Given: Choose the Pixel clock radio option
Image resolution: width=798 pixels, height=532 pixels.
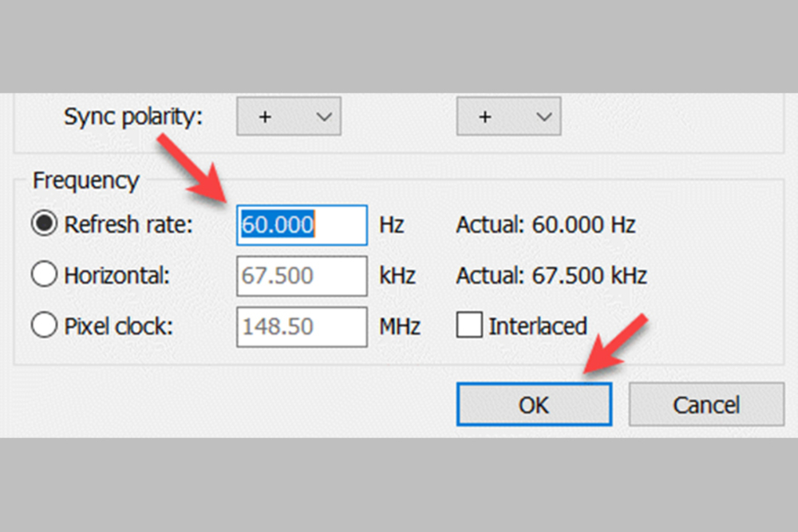Looking at the screenshot, I should (45, 326).
